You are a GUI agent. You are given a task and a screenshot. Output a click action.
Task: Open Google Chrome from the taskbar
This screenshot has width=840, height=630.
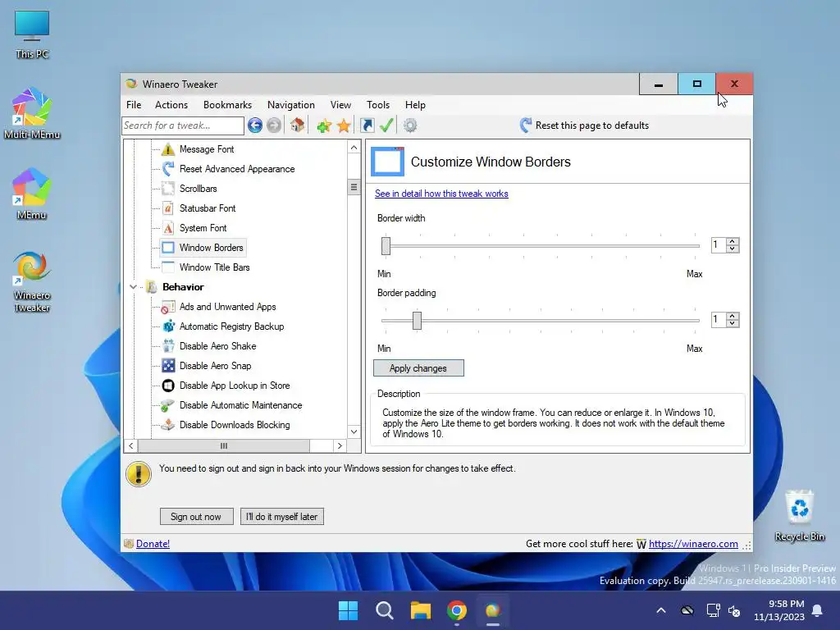pos(456,610)
